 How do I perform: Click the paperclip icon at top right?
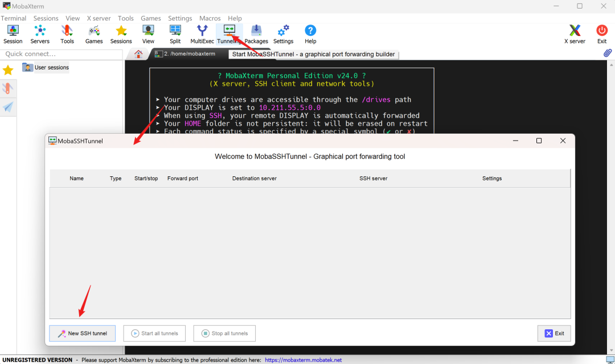pos(607,53)
